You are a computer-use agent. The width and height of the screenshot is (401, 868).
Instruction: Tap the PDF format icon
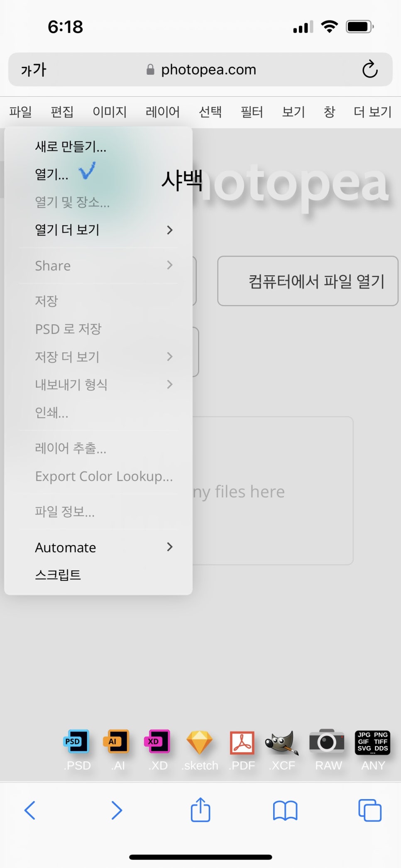tap(242, 743)
